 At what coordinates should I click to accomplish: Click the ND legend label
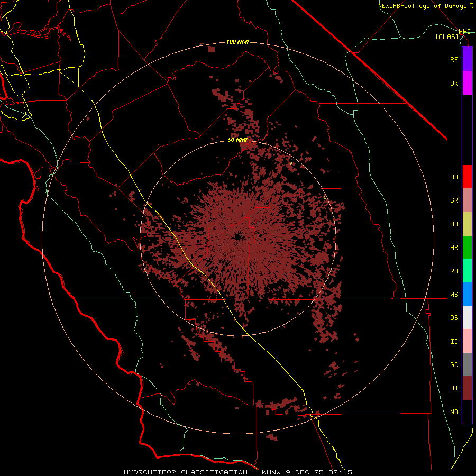[x=454, y=412]
